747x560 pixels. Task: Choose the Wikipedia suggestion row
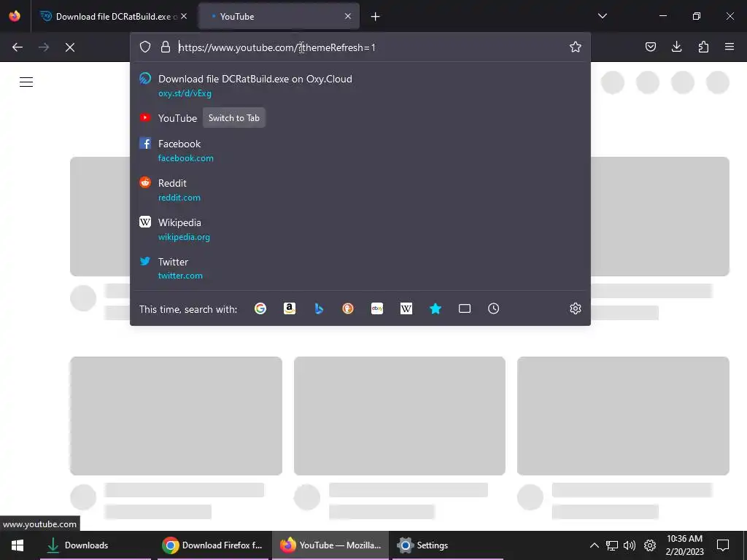360,229
